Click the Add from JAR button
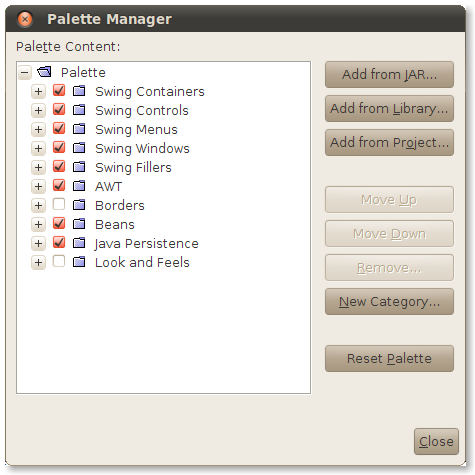This screenshot has width=475, height=475. (389, 74)
